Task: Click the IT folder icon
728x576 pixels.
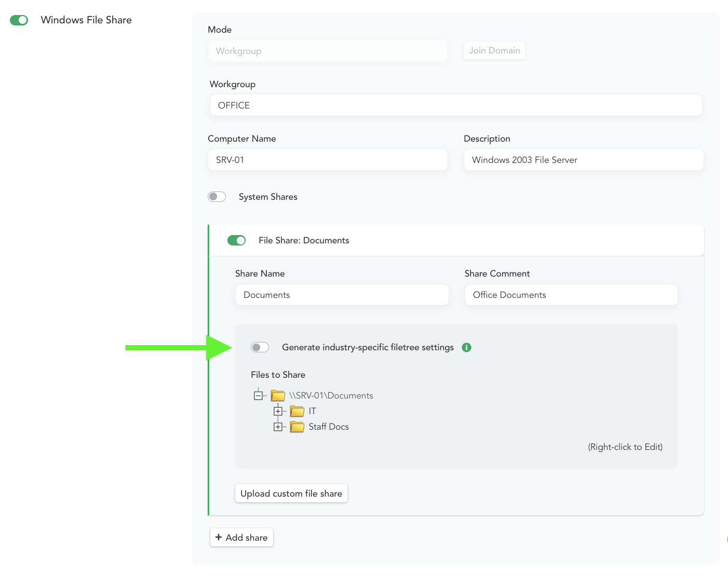Action: coord(297,412)
